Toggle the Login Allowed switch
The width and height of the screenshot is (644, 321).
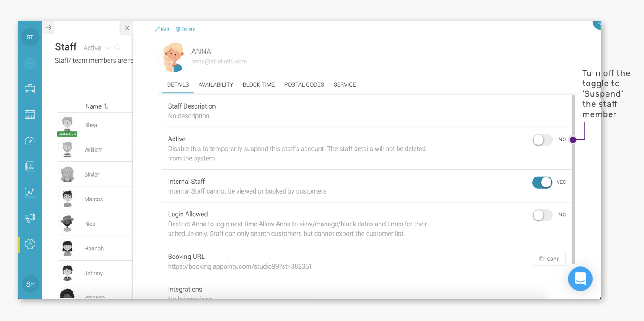pyautogui.click(x=542, y=215)
